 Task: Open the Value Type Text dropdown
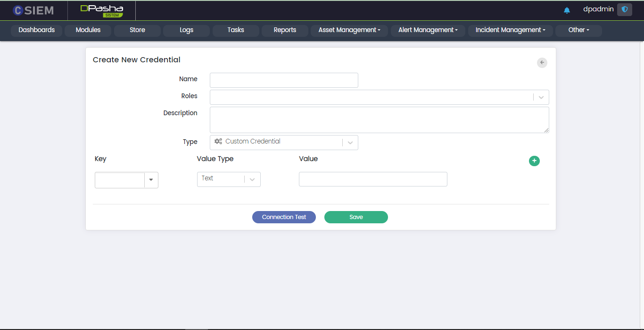[x=252, y=179]
